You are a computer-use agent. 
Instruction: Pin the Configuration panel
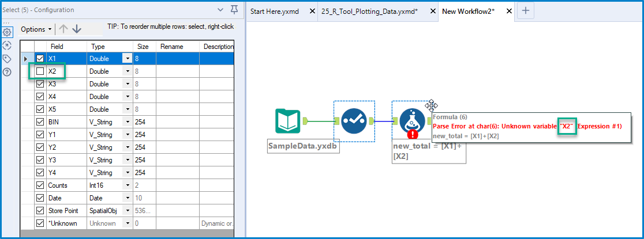click(x=234, y=10)
